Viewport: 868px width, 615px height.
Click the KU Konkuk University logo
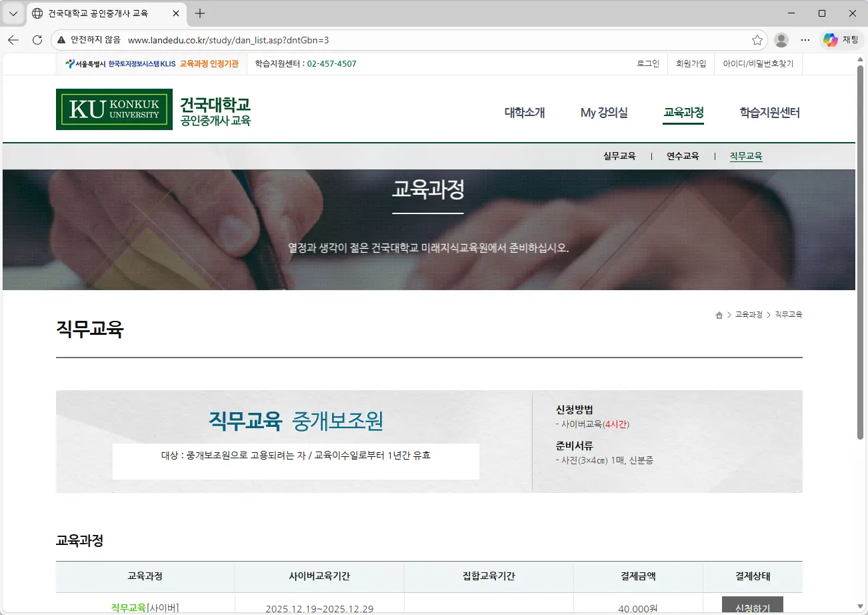pos(113,109)
